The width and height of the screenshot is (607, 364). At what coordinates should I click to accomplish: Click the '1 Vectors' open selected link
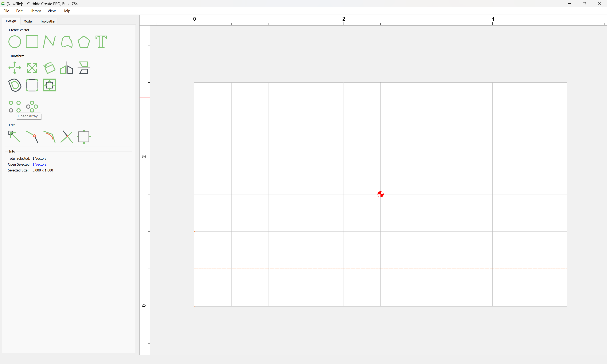pyautogui.click(x=39, y=164)
